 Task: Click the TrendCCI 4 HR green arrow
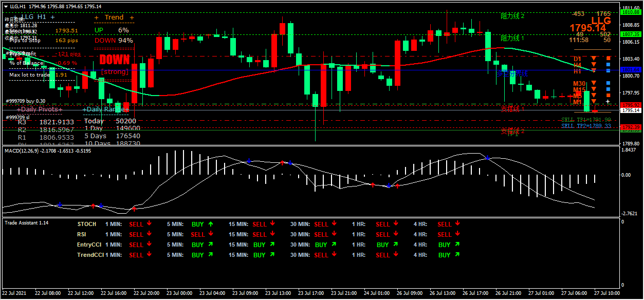[x=457, y=255]
